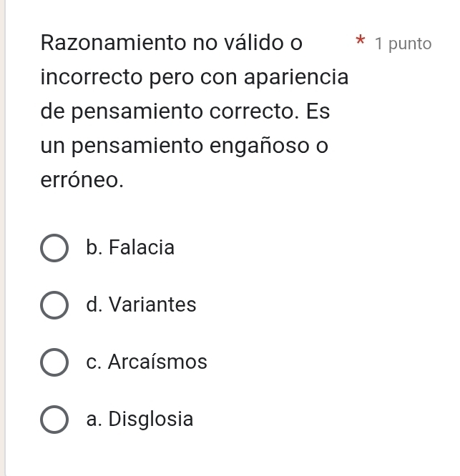Image resolution: width=460 pixels, height=476 pixels.
Task: Pick the Disglosia radio circle
Action: (54, 419)
